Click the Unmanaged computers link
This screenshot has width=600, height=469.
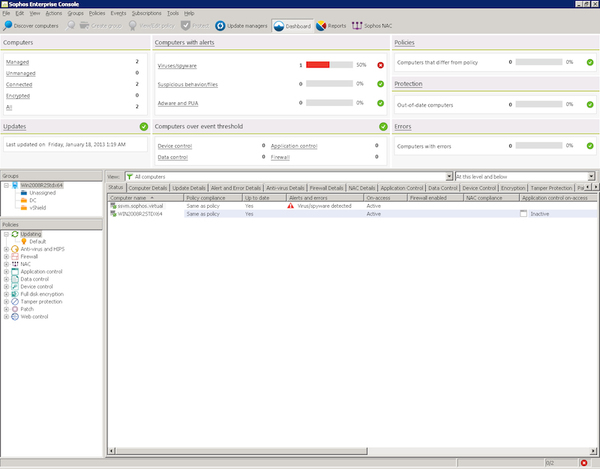pyautogui.click(x=21, y=73)
